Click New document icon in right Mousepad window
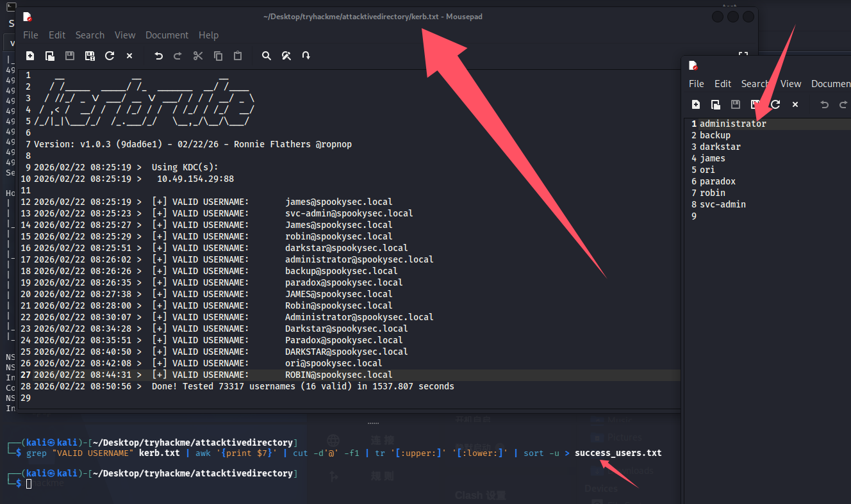 click(x=696, y=104)
